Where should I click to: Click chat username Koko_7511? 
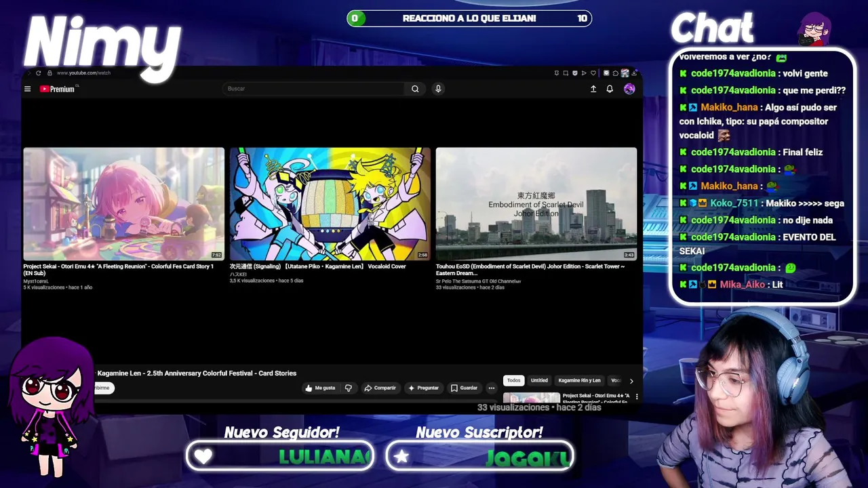(x=734, y=203)
